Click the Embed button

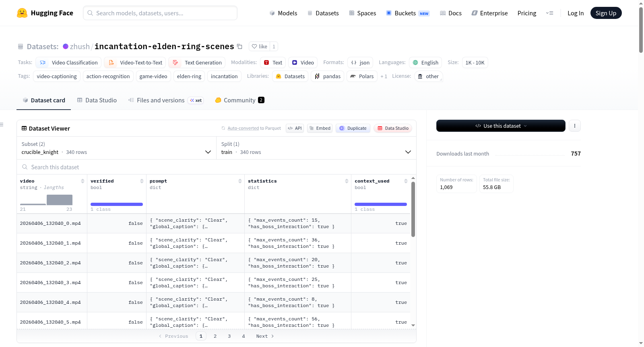320,128
